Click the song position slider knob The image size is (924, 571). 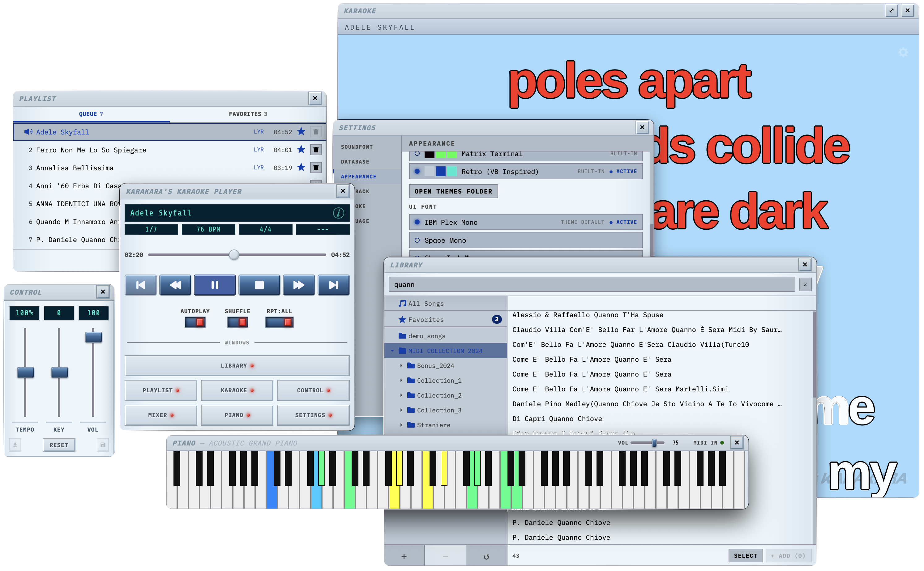234,255
